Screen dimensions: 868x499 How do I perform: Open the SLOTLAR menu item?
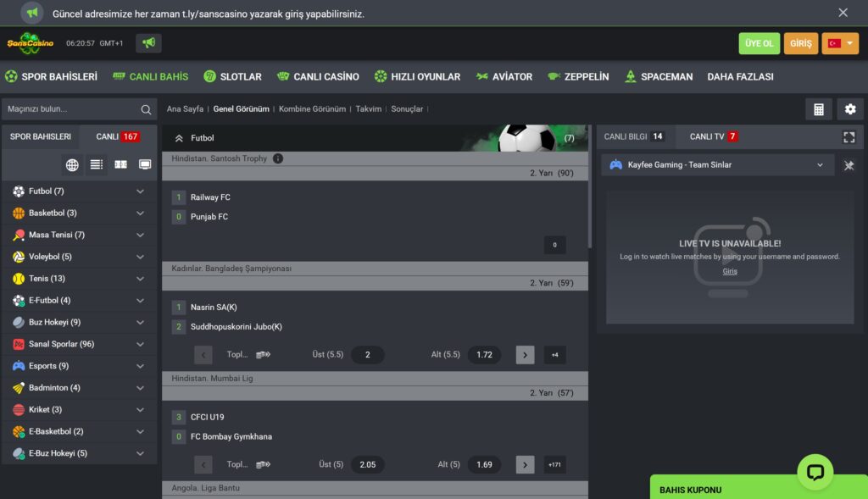[232, 77]
